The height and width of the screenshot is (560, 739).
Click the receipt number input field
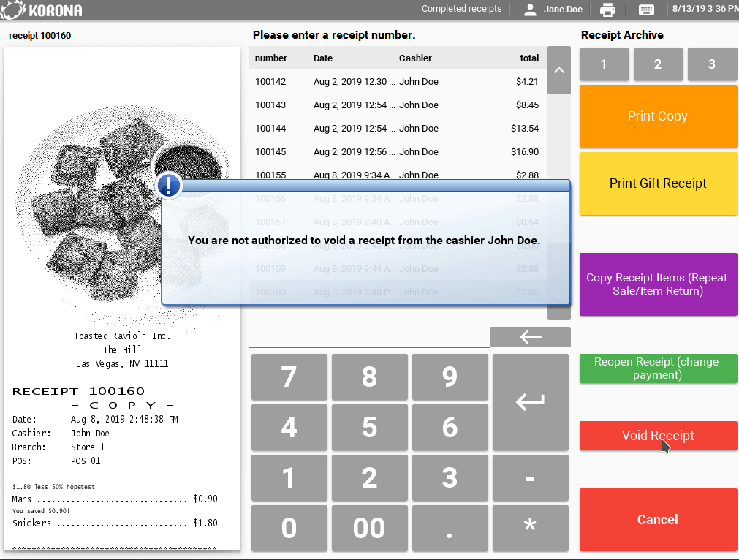click(369, 338)
